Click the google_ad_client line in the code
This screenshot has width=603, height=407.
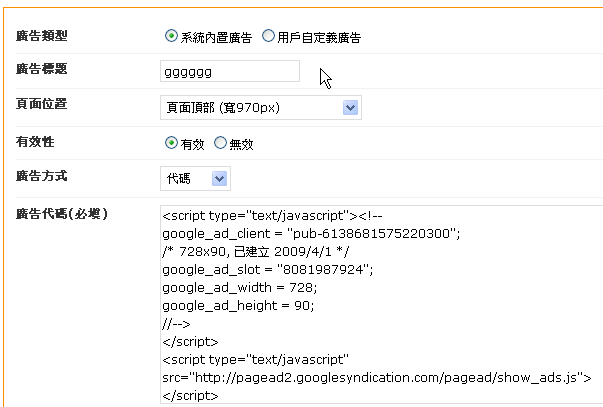(x=311, y=234)
